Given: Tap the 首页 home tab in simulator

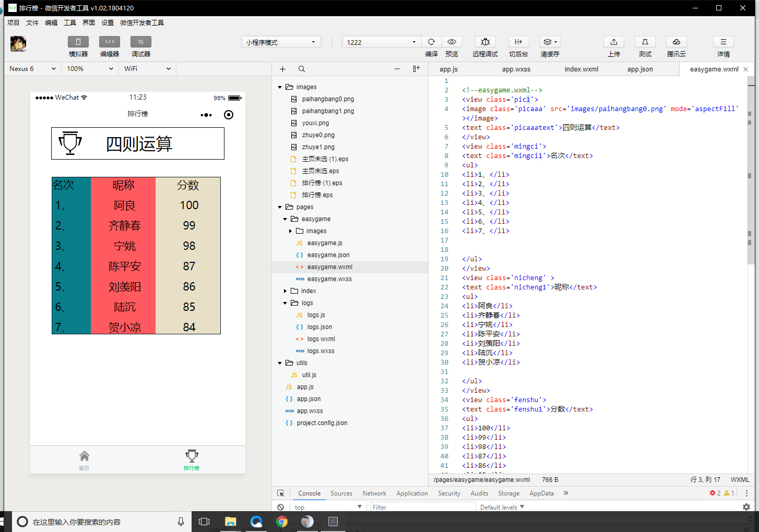Looking at the screenshot, I should point(84,460).
